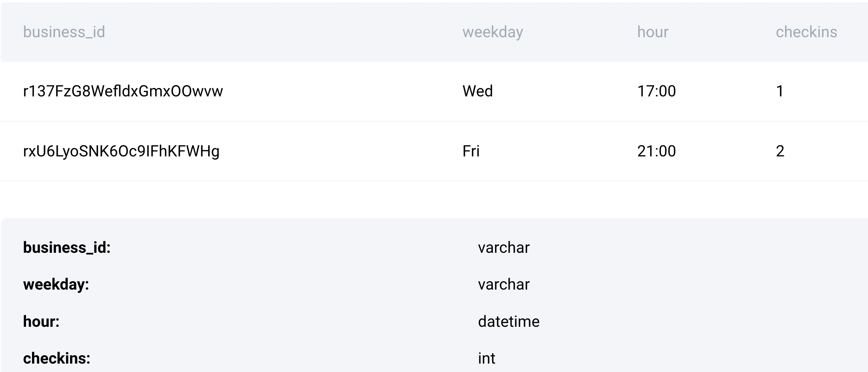Click the bold business_id: schema label

pyautogui.click(x=67, y=248)
